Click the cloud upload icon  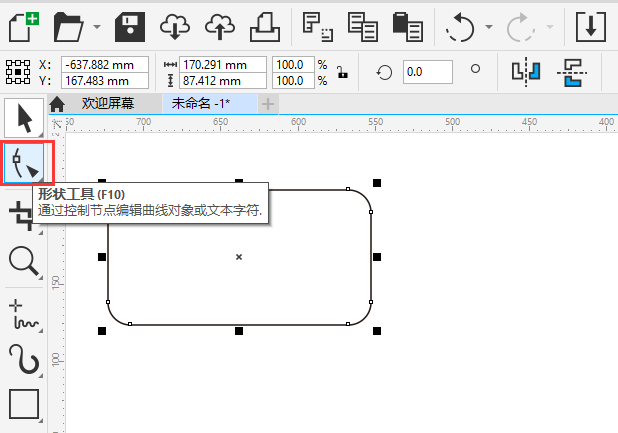click(x=220, y=27)
